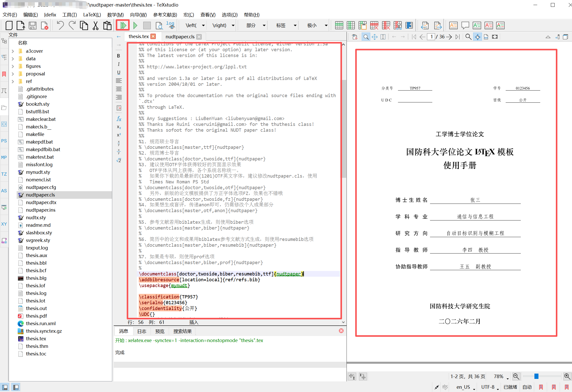Click the zoom out magnifier in the PDF footer

pos(516,376)
